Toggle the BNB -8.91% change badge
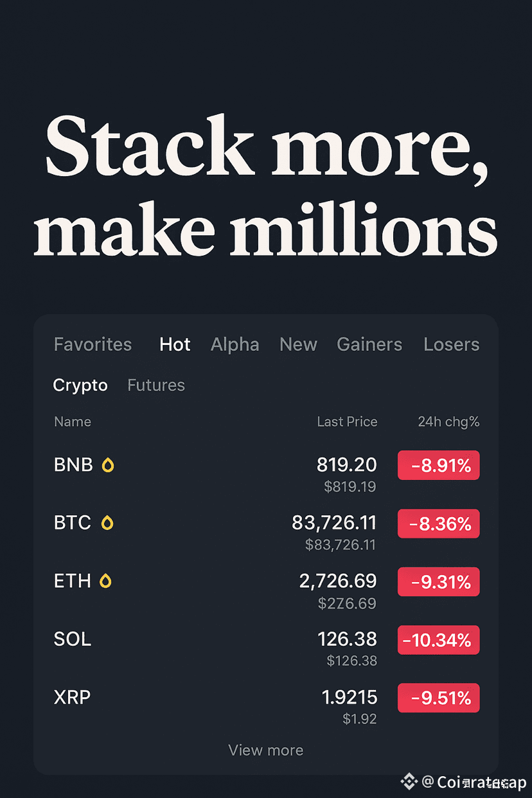The width and height of the screenshot is (532, 798). (439, 465)
